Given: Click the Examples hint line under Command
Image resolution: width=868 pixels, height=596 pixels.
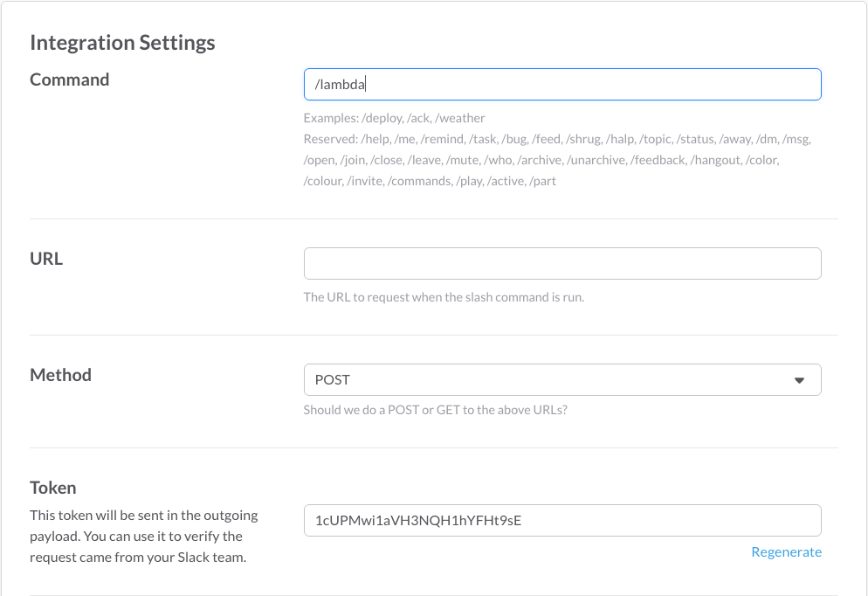Looking at the screenshot, I should click(x=394, y=118).
